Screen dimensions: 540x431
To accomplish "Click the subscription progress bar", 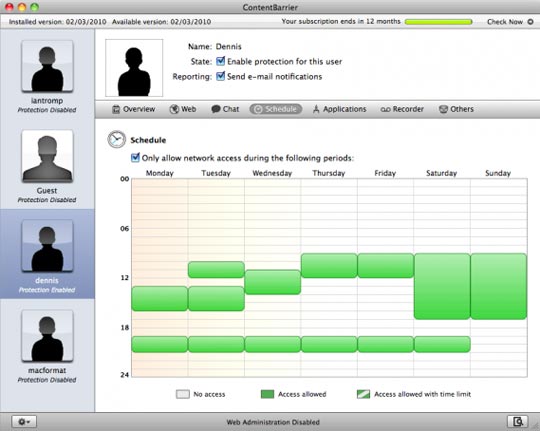I will point(438,22).
